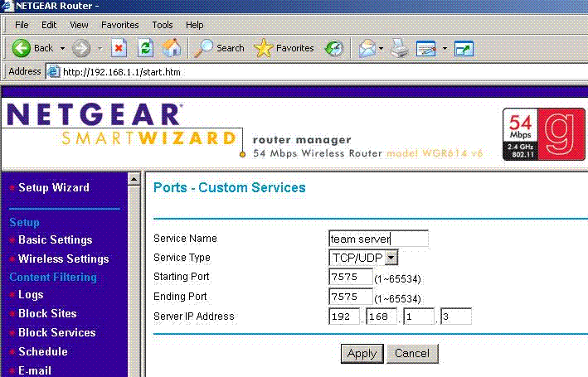Click the browser Forward arrow icon
The height and width of the screenshot is (377, 588).
click(x=81, y=48)
